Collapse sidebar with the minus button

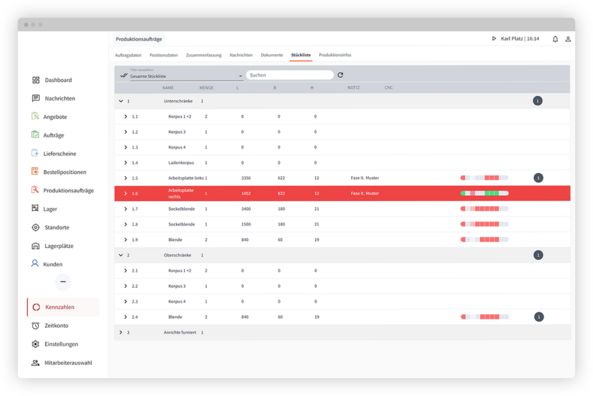[63, 282]
